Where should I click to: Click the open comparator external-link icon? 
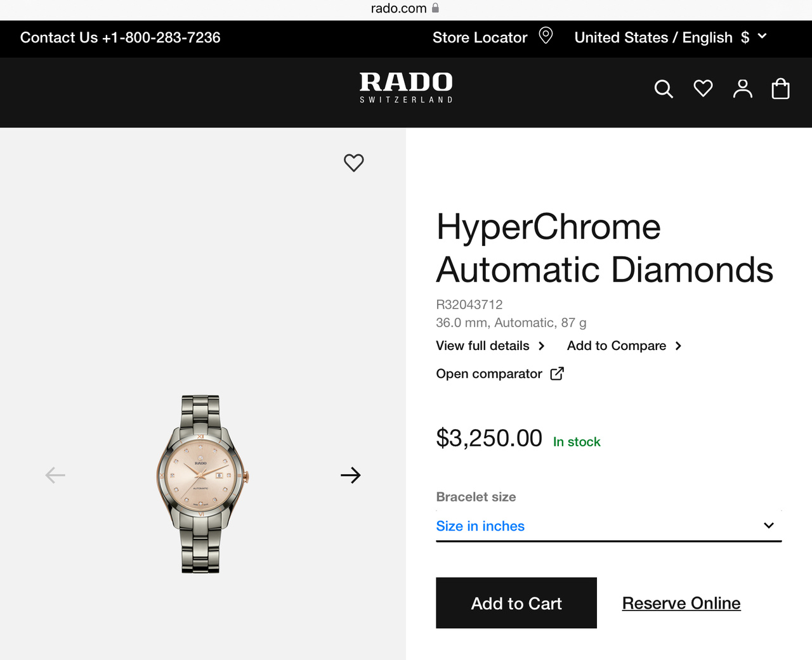point(557,373)
